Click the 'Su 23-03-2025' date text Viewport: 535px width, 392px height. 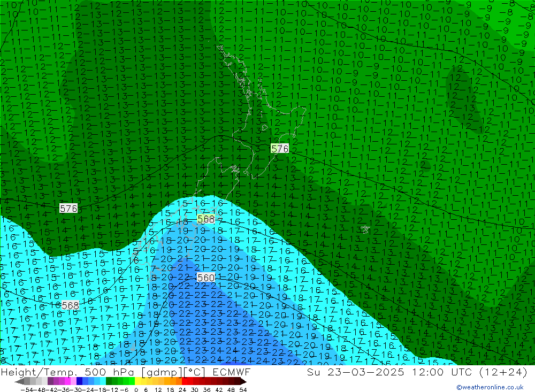click(x=355, y=372)
